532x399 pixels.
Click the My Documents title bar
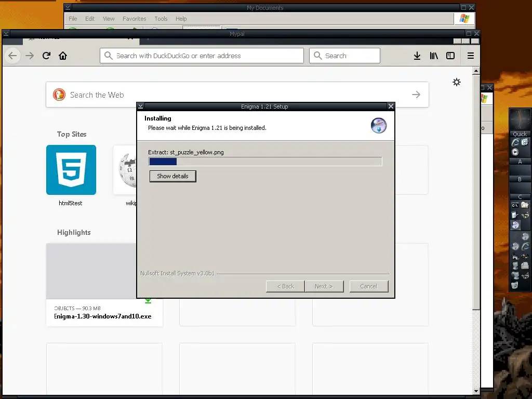265,7
